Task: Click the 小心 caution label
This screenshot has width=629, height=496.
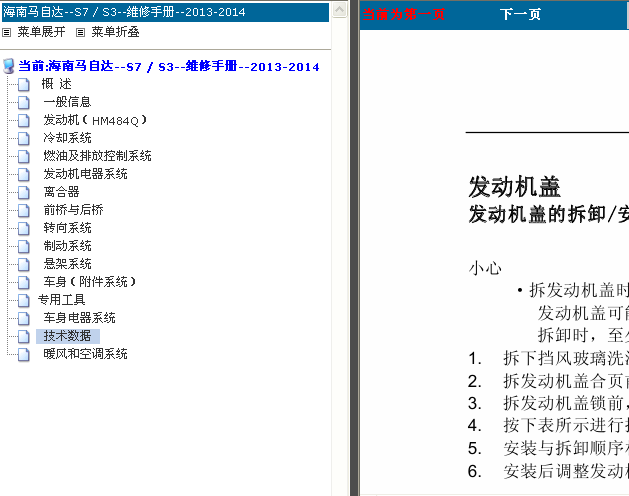Action: pos(485,268)
